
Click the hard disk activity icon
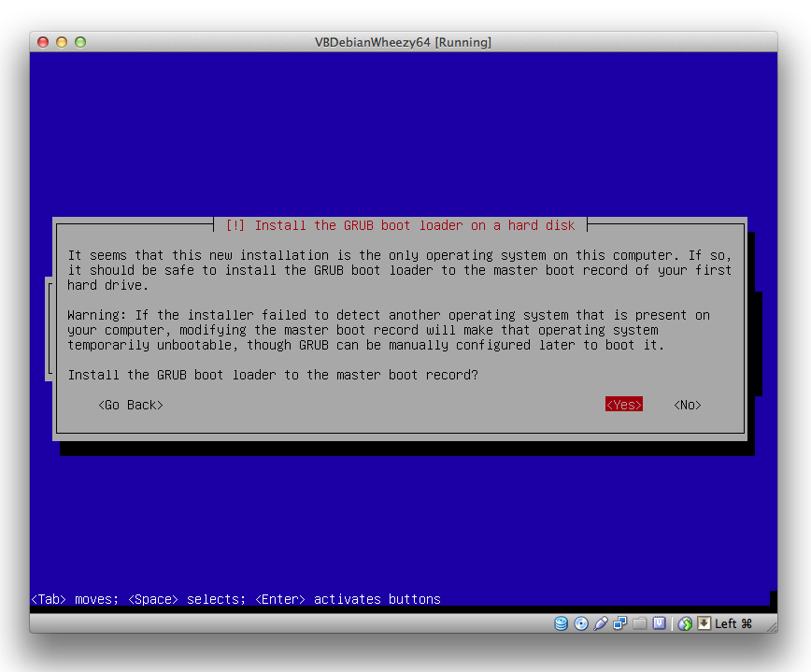[562, 623]
